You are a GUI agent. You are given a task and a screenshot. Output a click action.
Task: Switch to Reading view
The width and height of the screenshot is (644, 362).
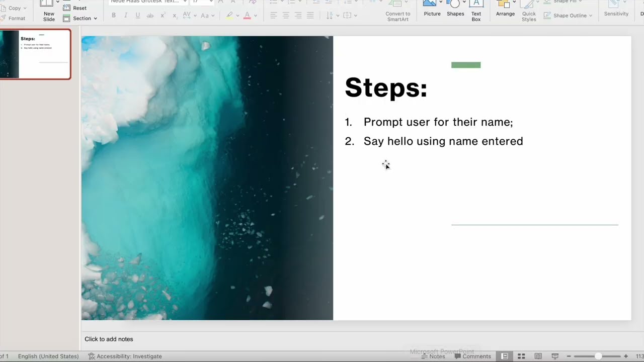[538, 356]
